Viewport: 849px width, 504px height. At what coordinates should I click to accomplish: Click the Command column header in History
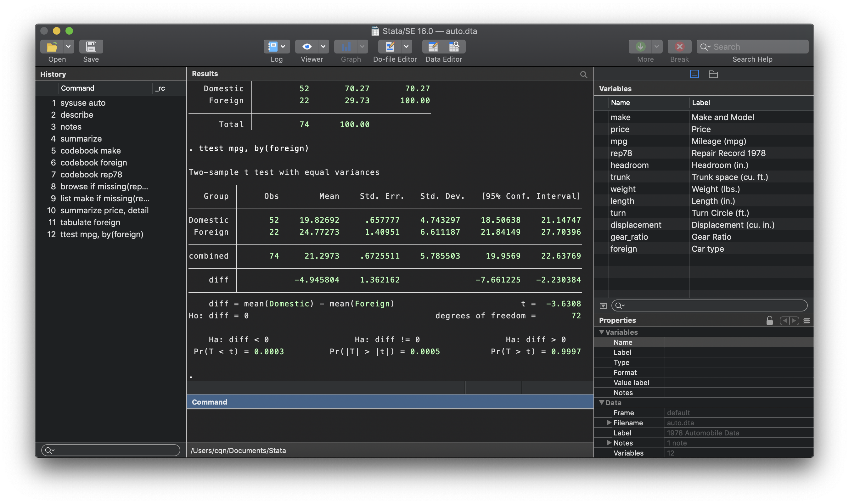(x=105, y=88)
